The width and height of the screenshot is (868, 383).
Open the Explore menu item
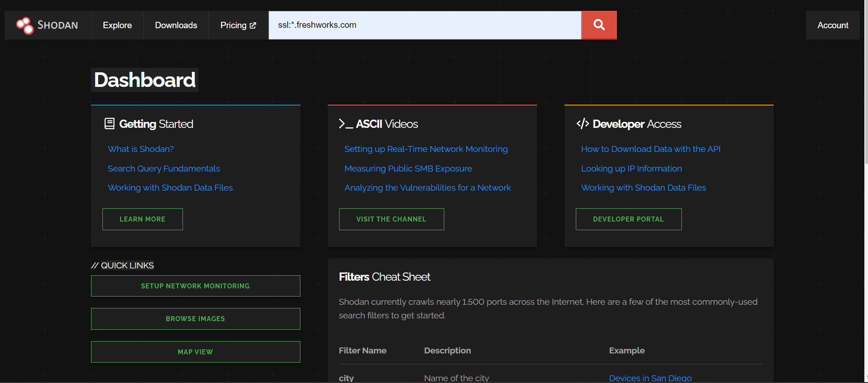tap(117, 25)
